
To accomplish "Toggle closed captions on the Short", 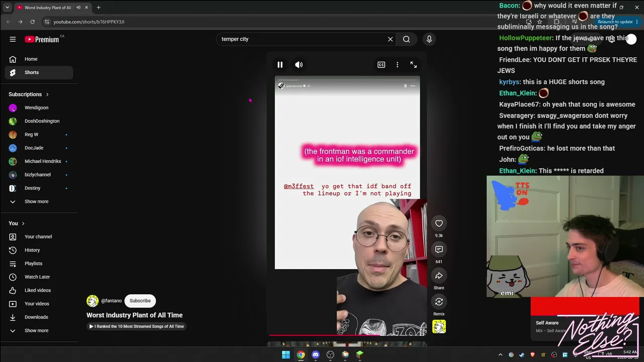I will 381,65.
